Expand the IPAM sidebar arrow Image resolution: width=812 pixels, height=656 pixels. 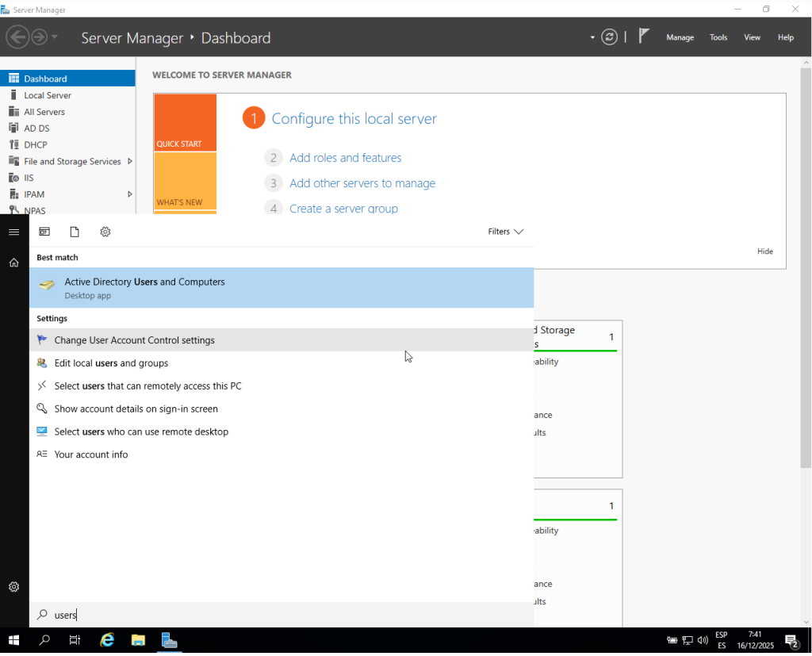point(130,194)
